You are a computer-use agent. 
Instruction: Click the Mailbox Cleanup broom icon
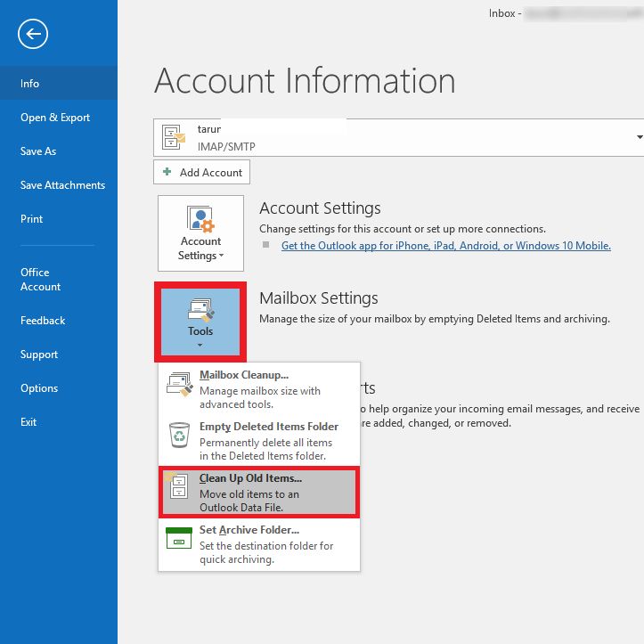tap(179, 384)
